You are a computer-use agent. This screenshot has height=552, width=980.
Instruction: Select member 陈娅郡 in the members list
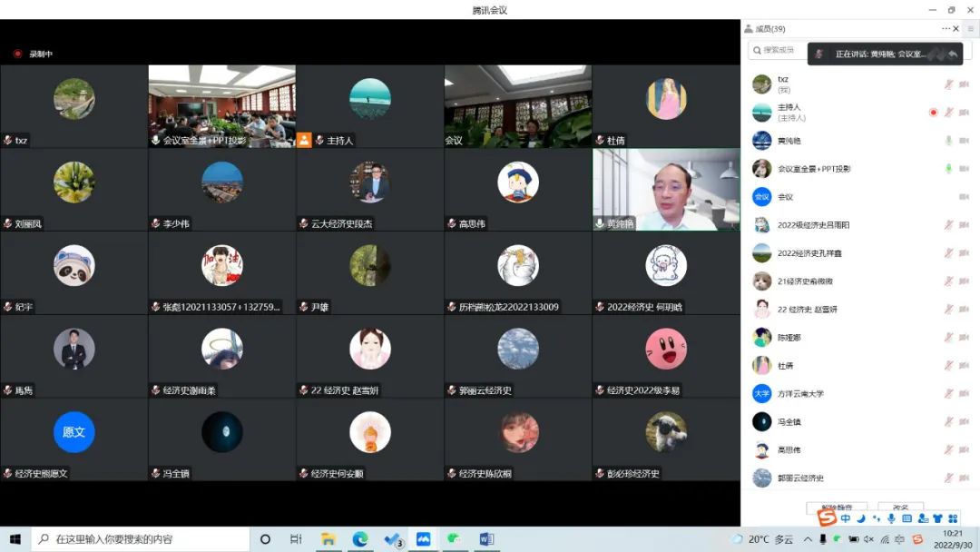point(789,338)
